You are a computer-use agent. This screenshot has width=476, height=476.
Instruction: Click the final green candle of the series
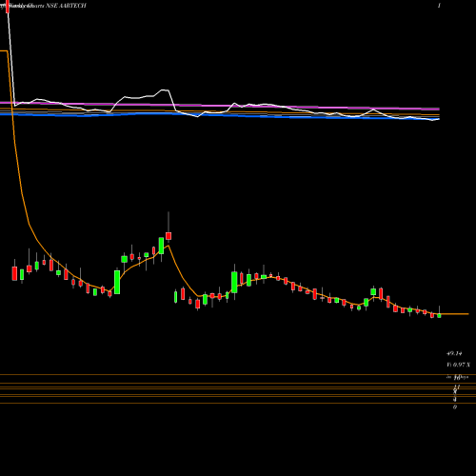(x=440, y=315)
